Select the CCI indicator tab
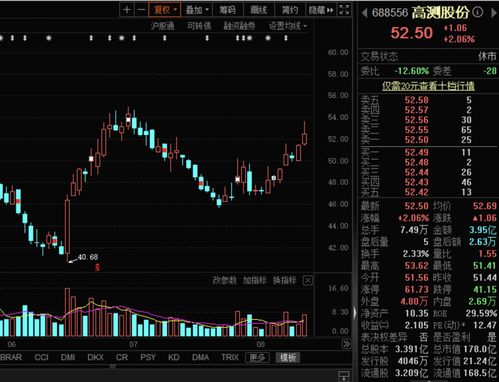Screen dimensions: 499x382 coord(42,357)
